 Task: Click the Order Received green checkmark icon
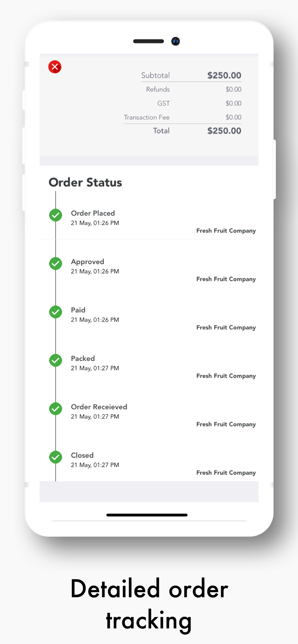click(x=55, y=409)
